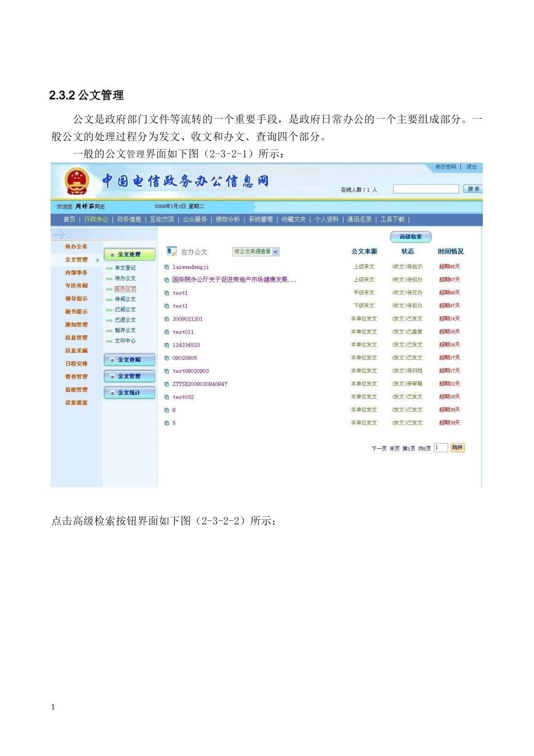Click the document icon beside 09020905

(166, 358)
